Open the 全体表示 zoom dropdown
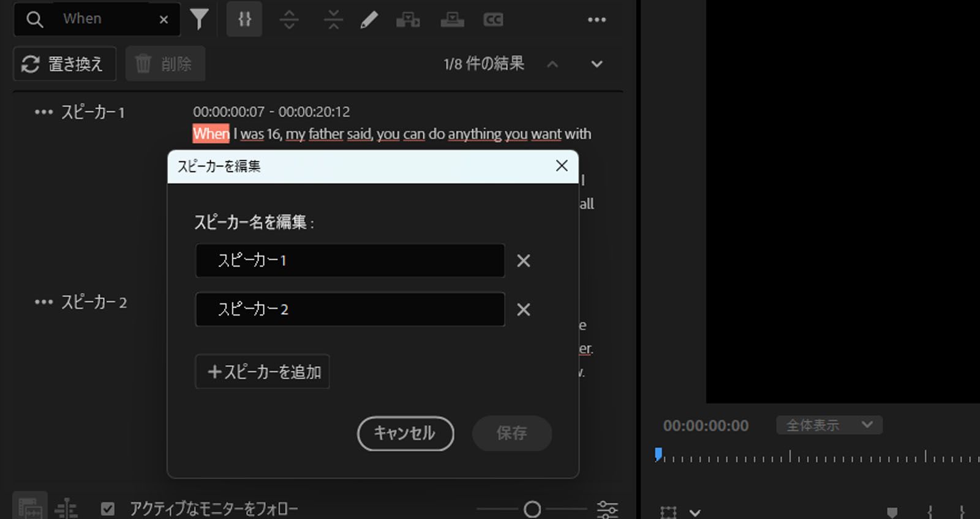Screen dimensions: 980x519 click(829, 425)
